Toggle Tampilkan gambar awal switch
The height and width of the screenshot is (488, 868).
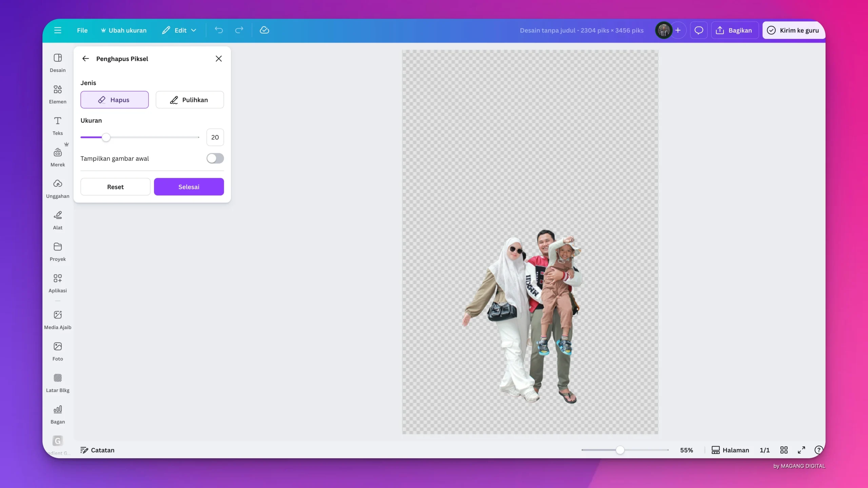215,158
